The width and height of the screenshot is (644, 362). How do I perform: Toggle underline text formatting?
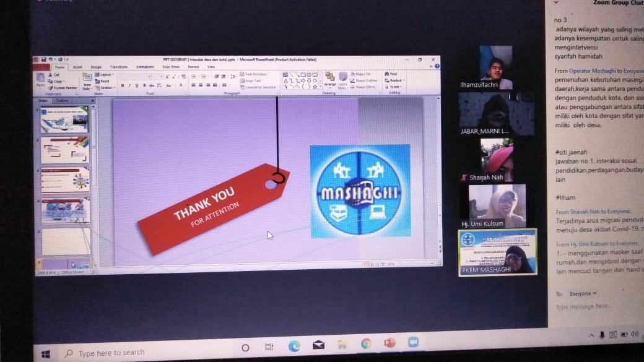[x=136, y=85]
